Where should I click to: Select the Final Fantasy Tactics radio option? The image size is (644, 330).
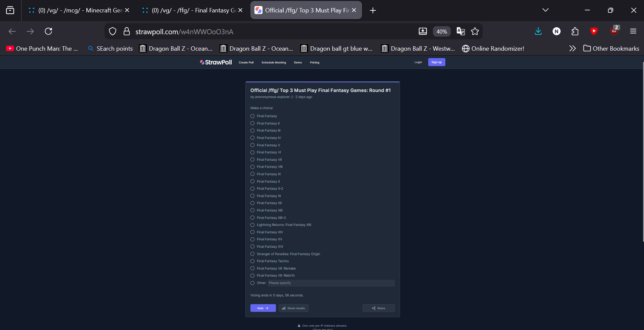click(x=252, y=261)
